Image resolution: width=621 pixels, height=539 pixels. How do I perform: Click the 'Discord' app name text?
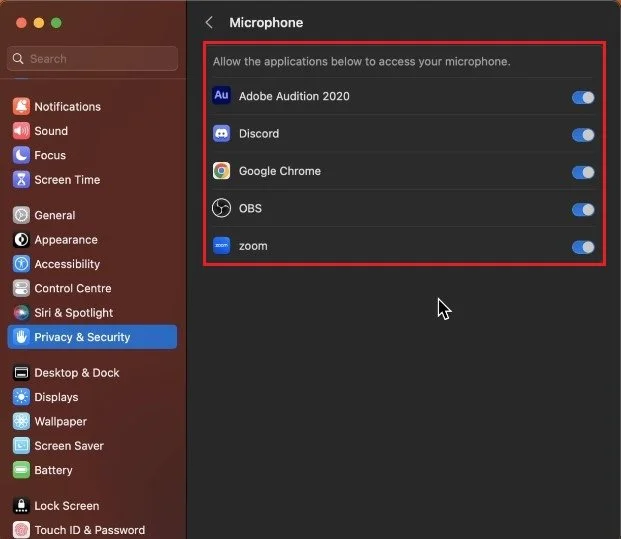tap(259, 133)
